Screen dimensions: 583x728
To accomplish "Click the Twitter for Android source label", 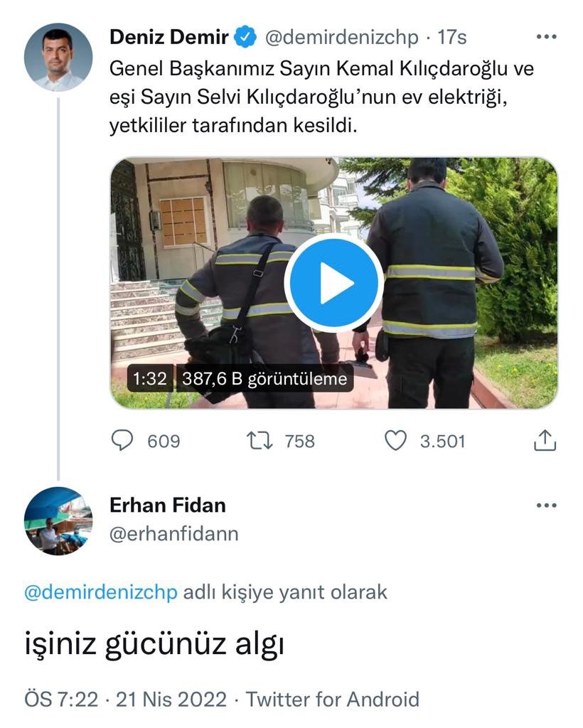I will [x=332, y=700].
